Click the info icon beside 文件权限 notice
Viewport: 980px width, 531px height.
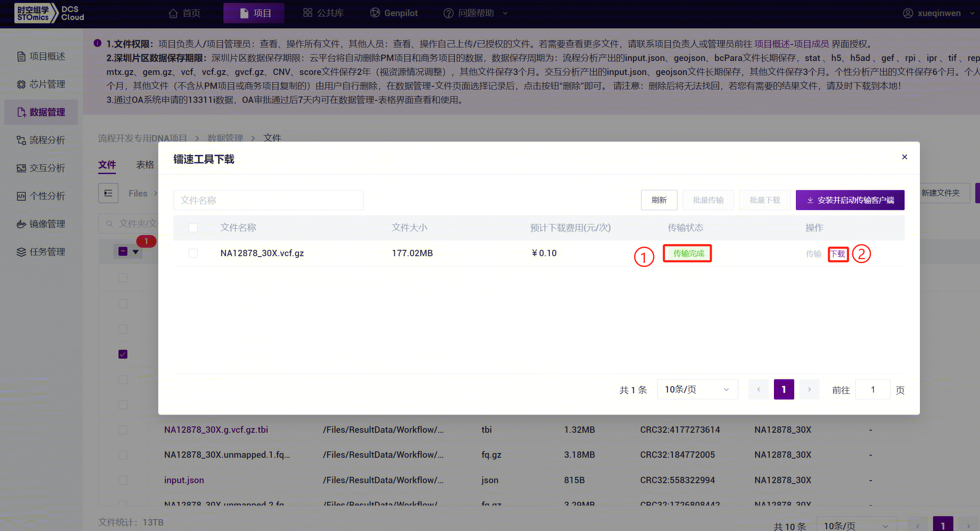(x=97, y=43)
